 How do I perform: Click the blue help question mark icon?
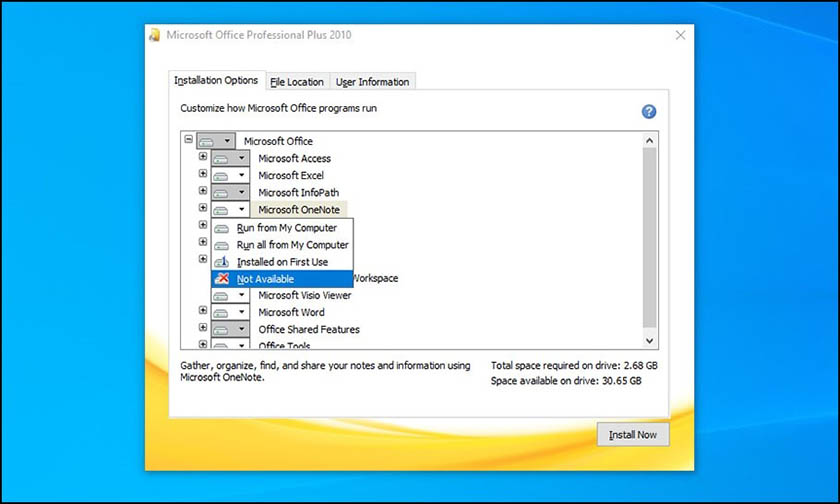click(649, 112)
